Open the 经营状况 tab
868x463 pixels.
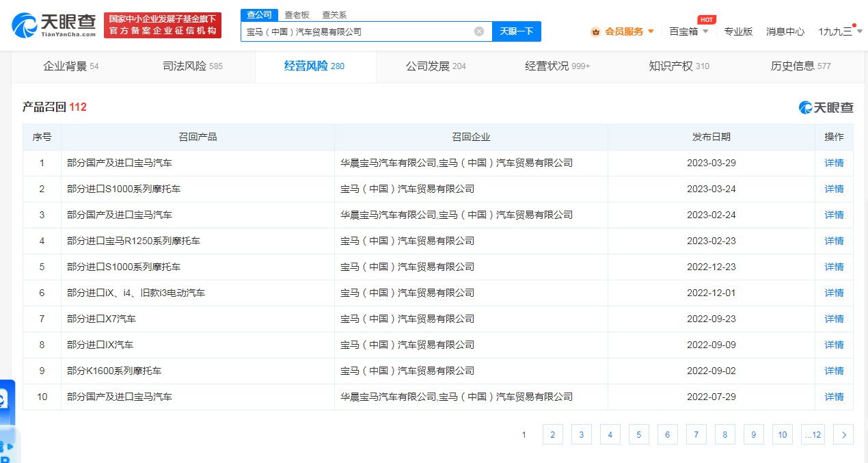point(557,66)
